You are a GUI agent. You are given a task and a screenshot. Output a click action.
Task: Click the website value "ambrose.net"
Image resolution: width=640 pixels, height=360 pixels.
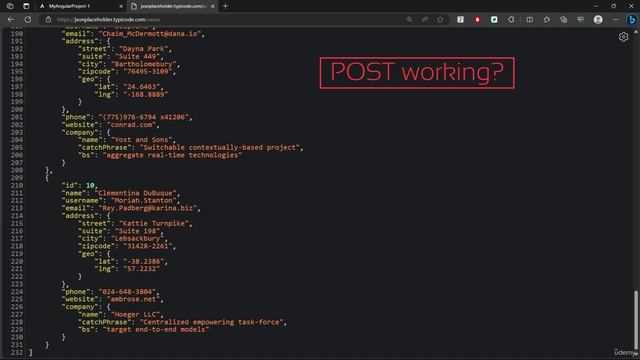pyautogui.click(x=133, y=299)
